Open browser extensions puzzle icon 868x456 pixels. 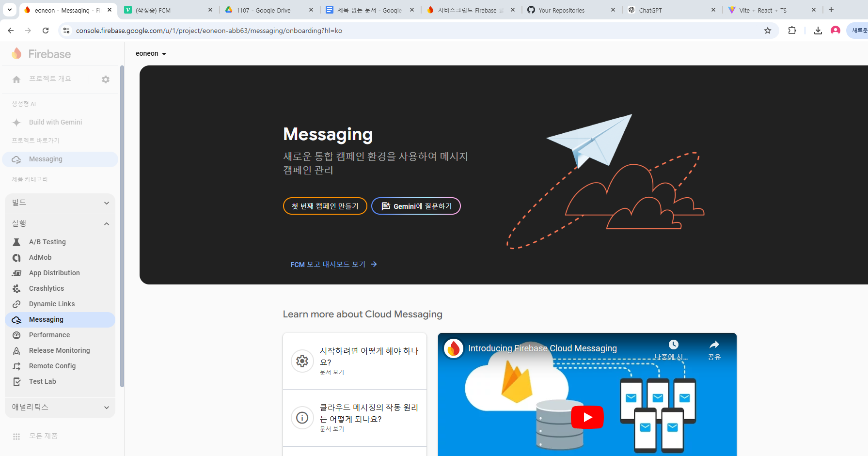pyautogui.click(x=792, y=31)
